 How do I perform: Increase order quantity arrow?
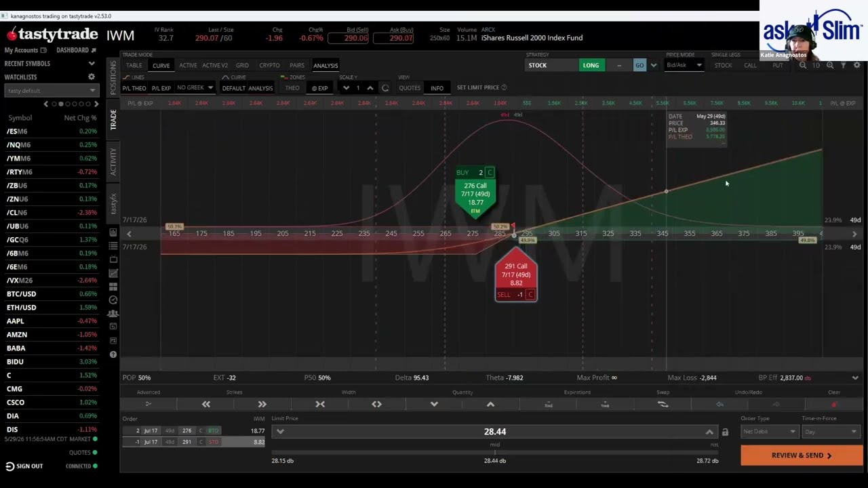coord(490,404)
